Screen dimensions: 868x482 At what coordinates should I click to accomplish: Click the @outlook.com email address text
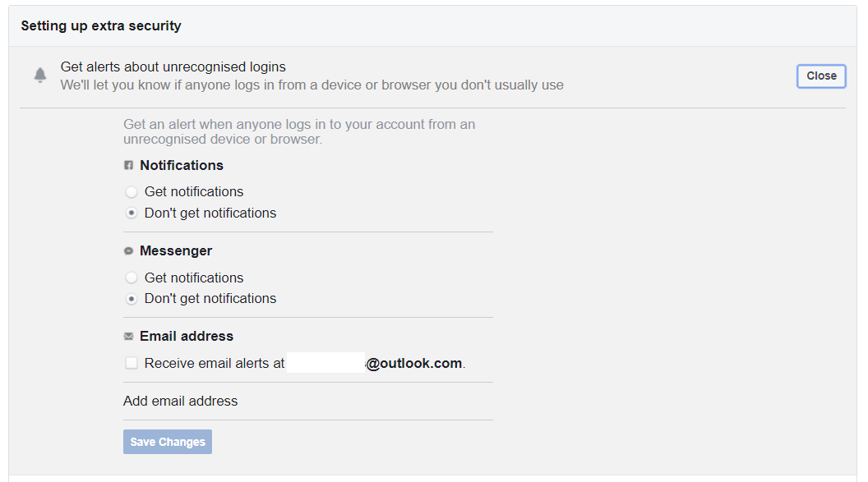(414, 363)
